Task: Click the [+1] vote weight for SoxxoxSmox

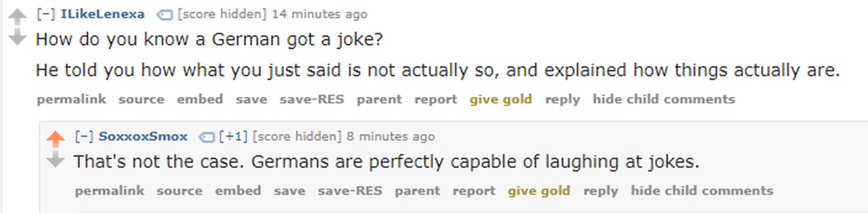Action: [233, 137]
